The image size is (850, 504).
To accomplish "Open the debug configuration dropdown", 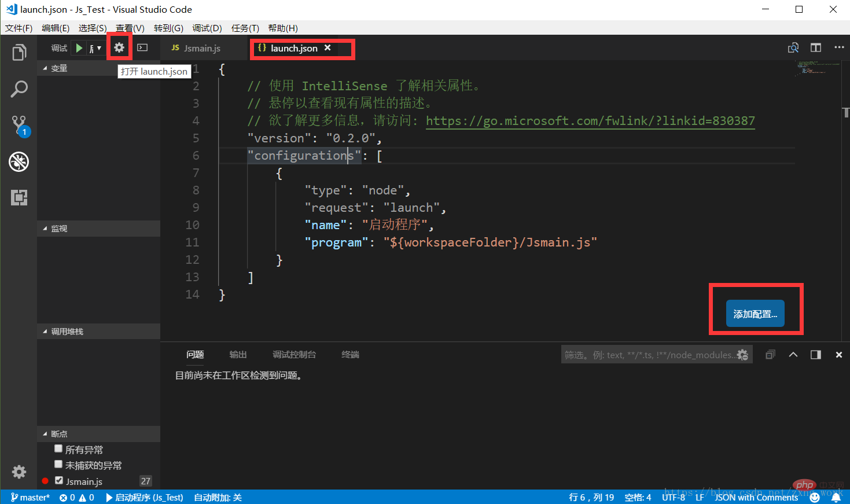I will pyautogui.click(x=96, y=47).
